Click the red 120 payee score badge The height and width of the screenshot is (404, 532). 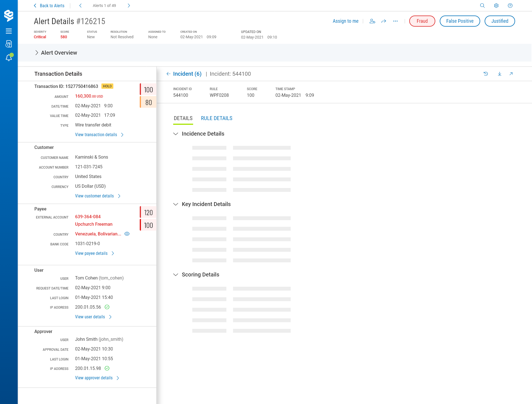(x=148, y=213)
